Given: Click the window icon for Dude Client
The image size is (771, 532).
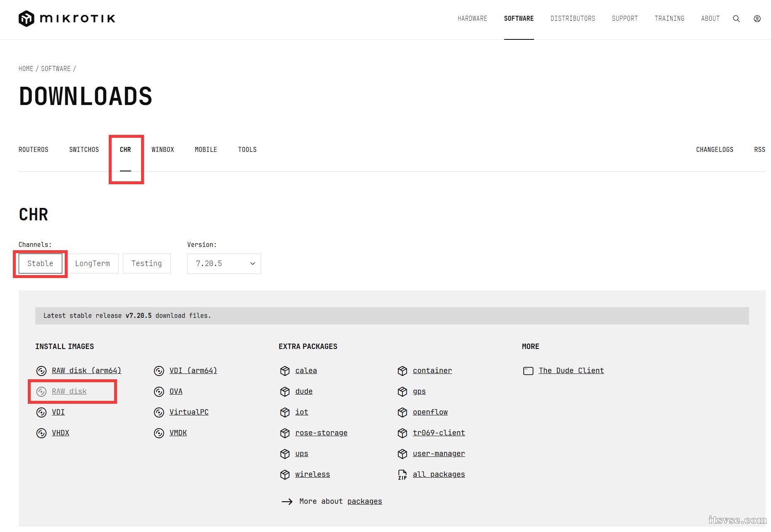Looking at the screenshot, I should coord(528,371).
